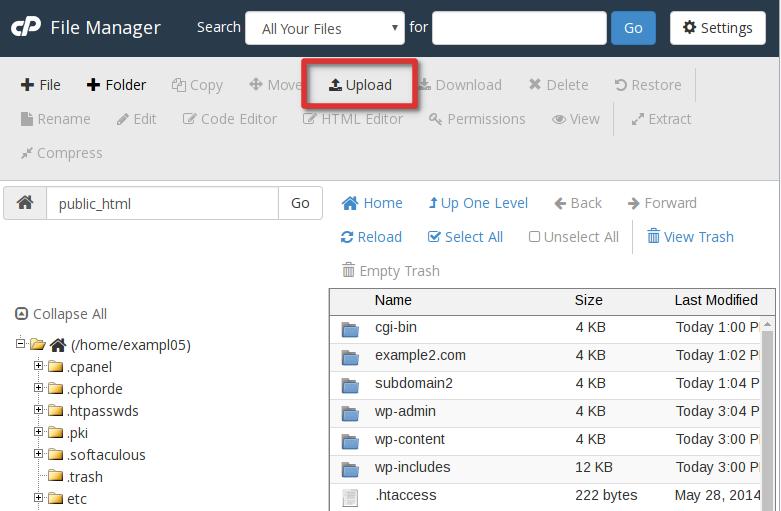Click the cPanel logo
Viewport: 781px width, 511px height.
pyautogui.click(x=25, y=27)
